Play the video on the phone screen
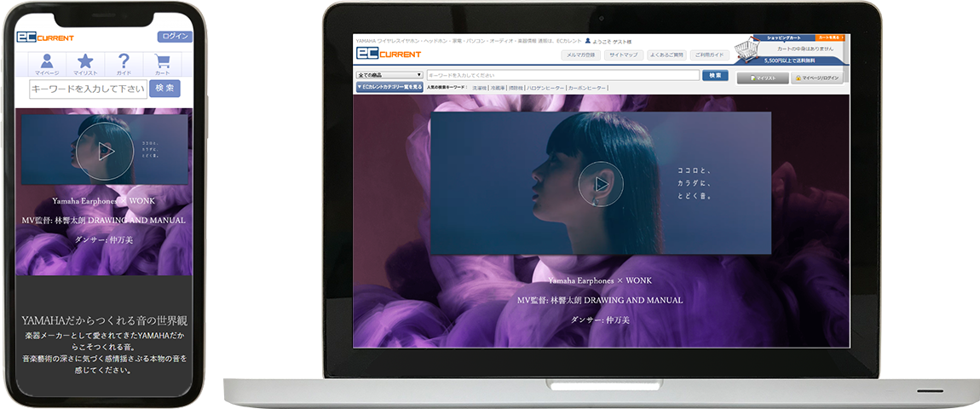Viewport: 980px width, 409px height. [x=105, y=152]
